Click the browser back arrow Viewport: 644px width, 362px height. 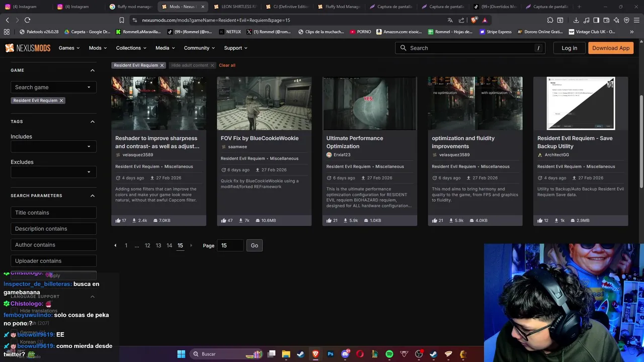pyautogui.click(x=7, y=20)
